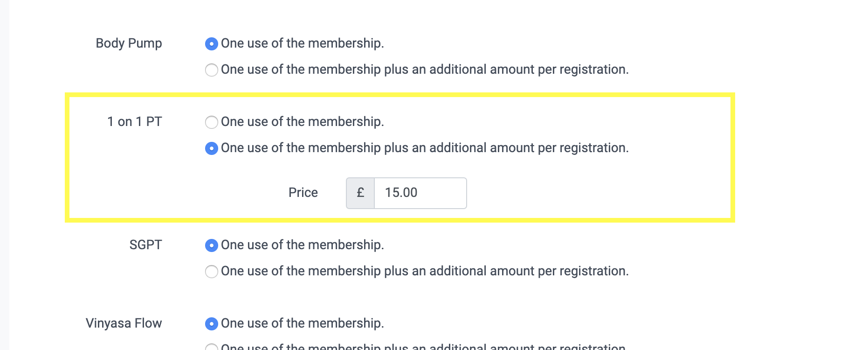Screen dimensions: 868x350
Task: Click the £ currency prefix box
Action: tap(360, 193)
